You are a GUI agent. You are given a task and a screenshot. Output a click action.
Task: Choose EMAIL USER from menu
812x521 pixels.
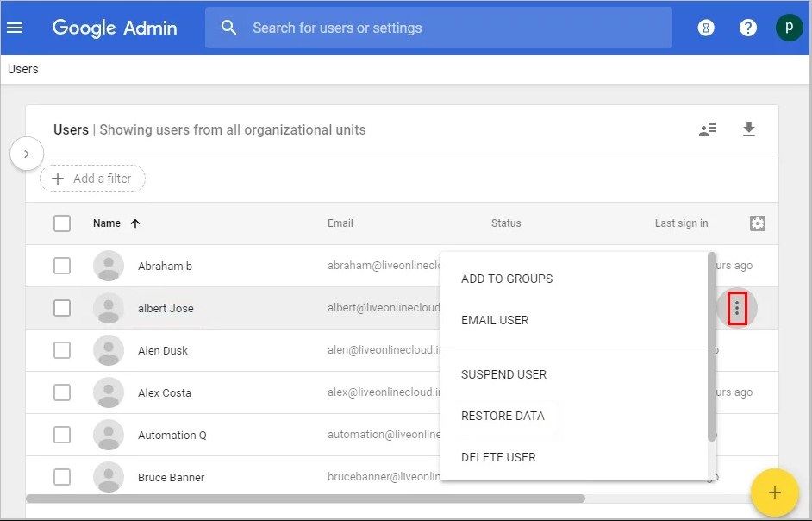(574, 320)
